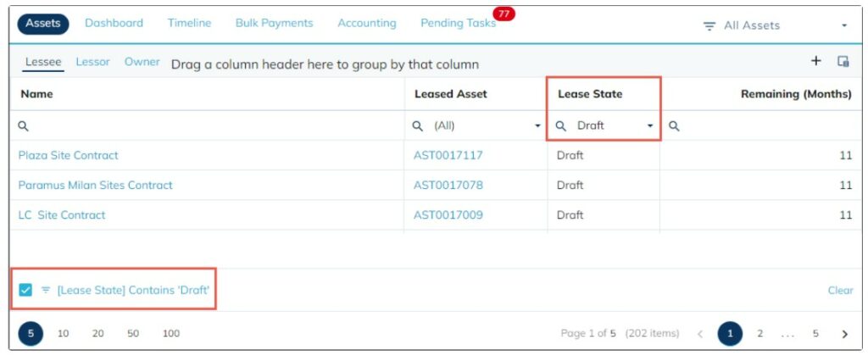The image size is (868, 356).
Task: Uncheck the Lease State filter checkbox
Action: pyautogui.click(x=25, y=290)
